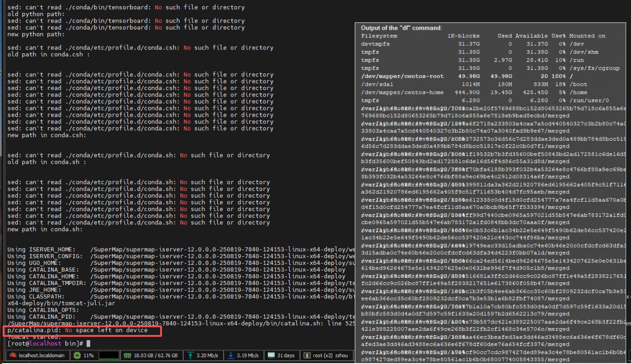
Task: Click the CPU usage history graph
Action: point(109,355)
